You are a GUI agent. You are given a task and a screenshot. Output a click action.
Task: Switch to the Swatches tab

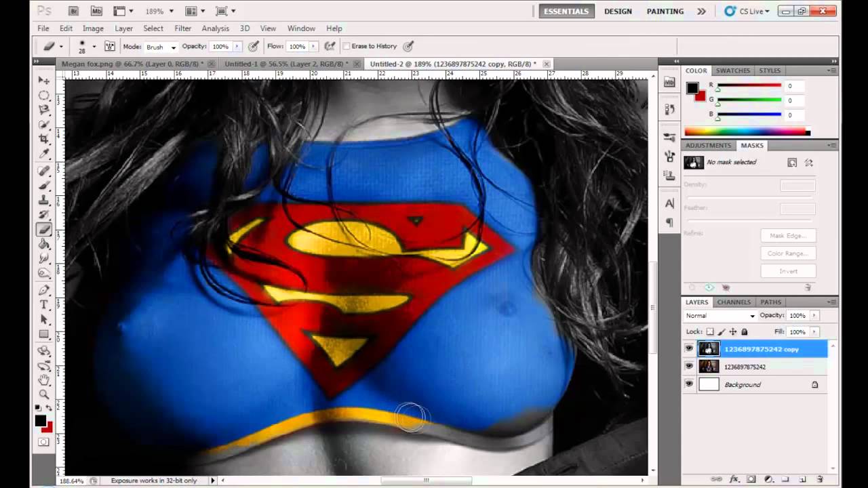tap(733, 70)
